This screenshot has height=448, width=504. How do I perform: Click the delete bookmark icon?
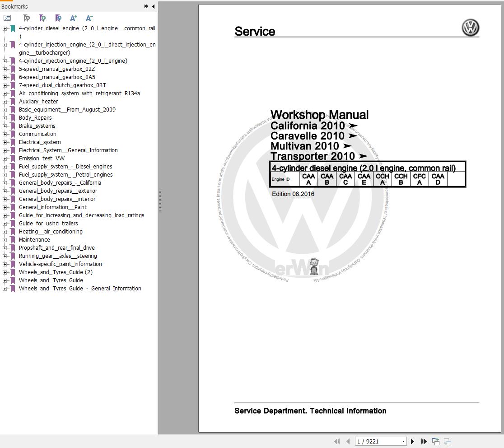point(27,18)
